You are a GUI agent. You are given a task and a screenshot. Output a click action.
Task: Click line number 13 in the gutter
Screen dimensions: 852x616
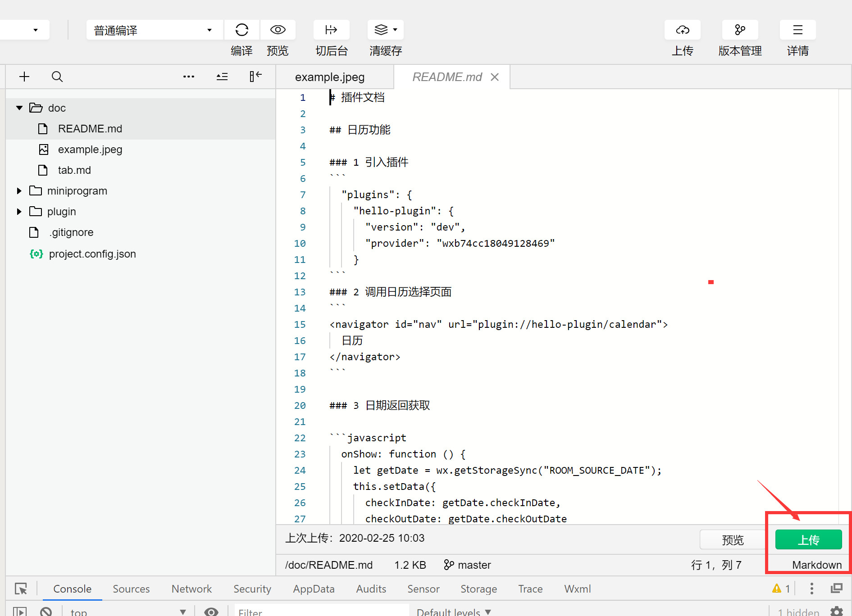pyautogui.click(x=300, y=292)
